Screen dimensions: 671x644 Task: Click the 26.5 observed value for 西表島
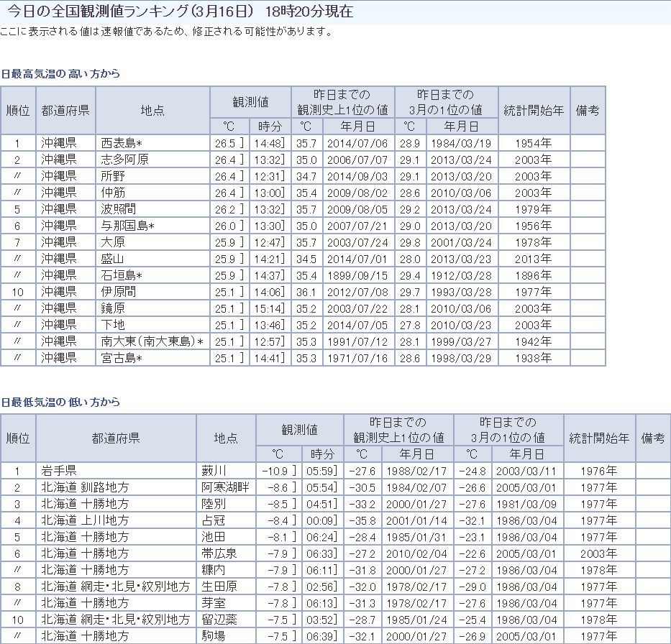coord(225,143)
